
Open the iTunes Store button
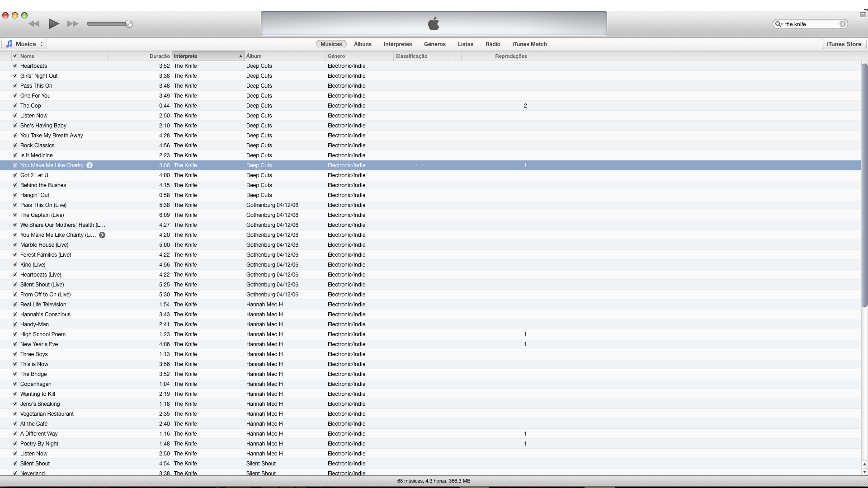[x=844, y=44]
